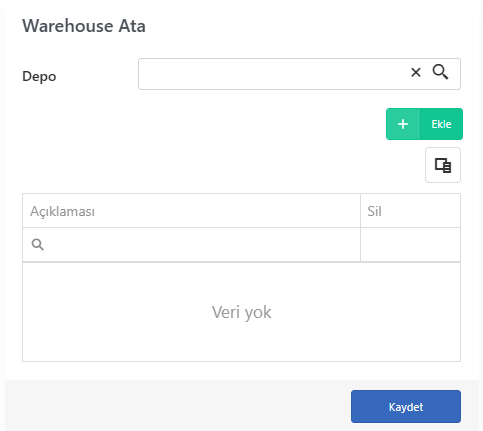Click the Depo field label

pyautogui.click(x=39, y=76)
